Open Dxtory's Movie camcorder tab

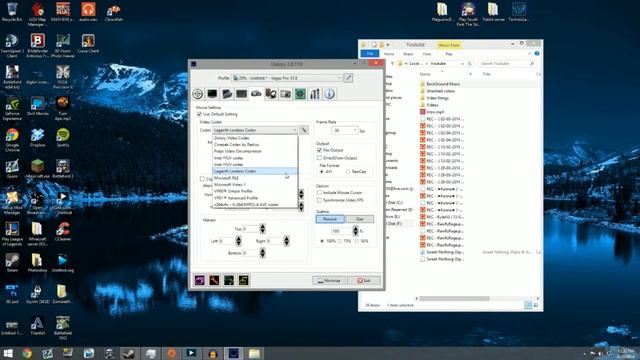tap(256, 94)
